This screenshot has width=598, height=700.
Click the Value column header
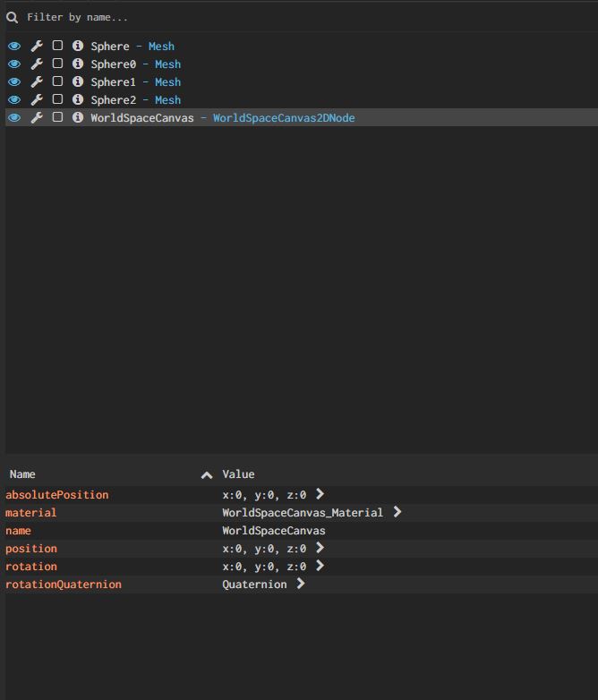pos(238,474)
